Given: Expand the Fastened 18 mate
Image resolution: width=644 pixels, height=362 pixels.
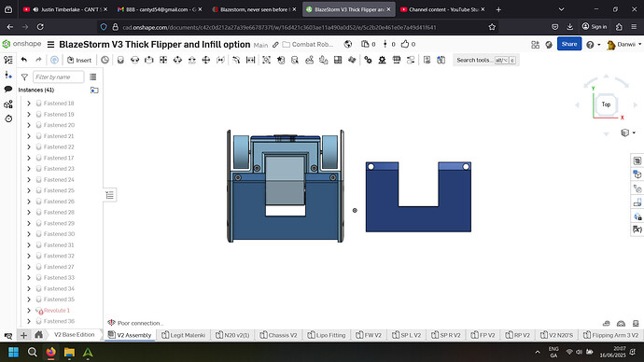Looking at the screenshot, I should coord(29,104).
